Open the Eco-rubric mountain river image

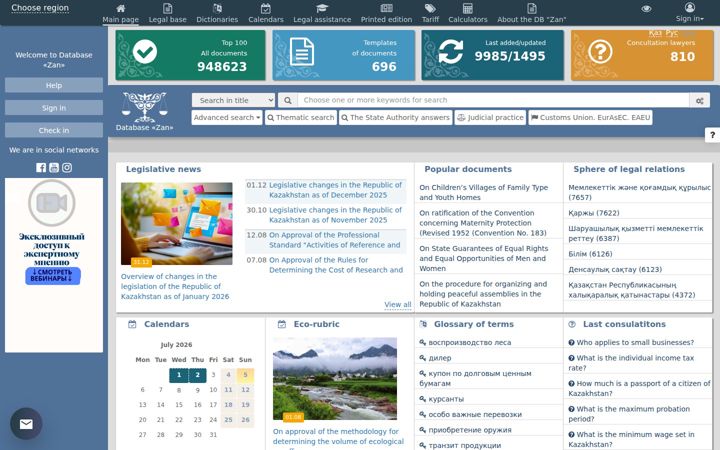point(335,379)
